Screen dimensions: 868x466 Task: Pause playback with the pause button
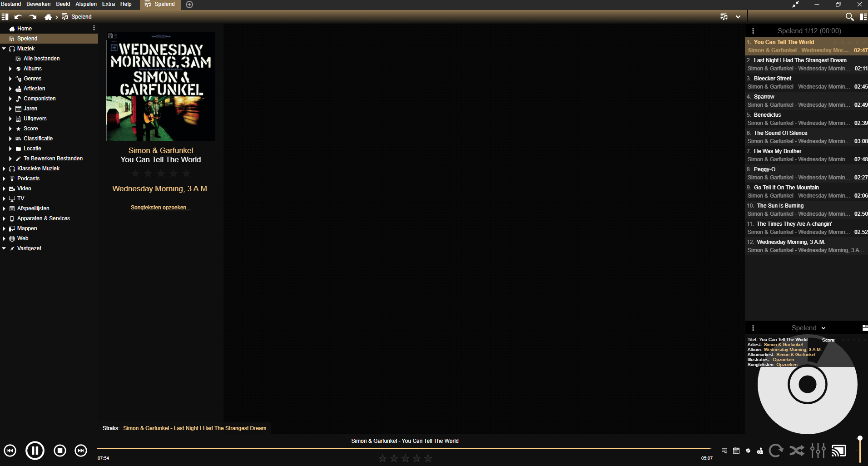point(35,451)
